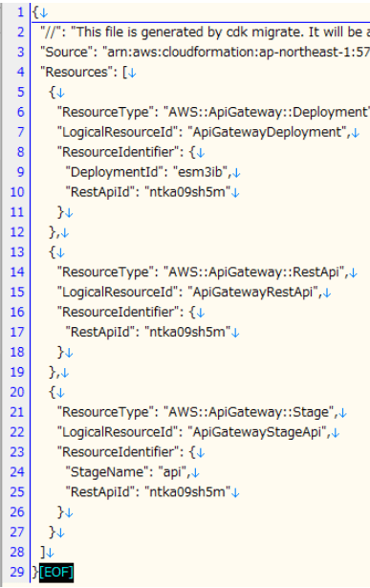This screenshot has height=588, width=370.
Task: Click "ntka09sh5m" value on line 10
Action: tap(187, 192)
